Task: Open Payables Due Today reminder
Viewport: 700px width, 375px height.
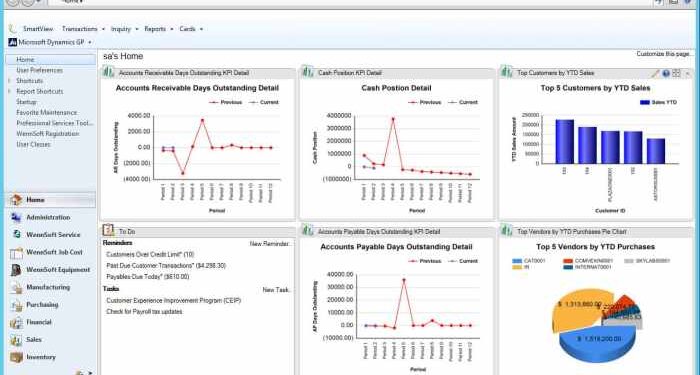Action: point(148,277)
